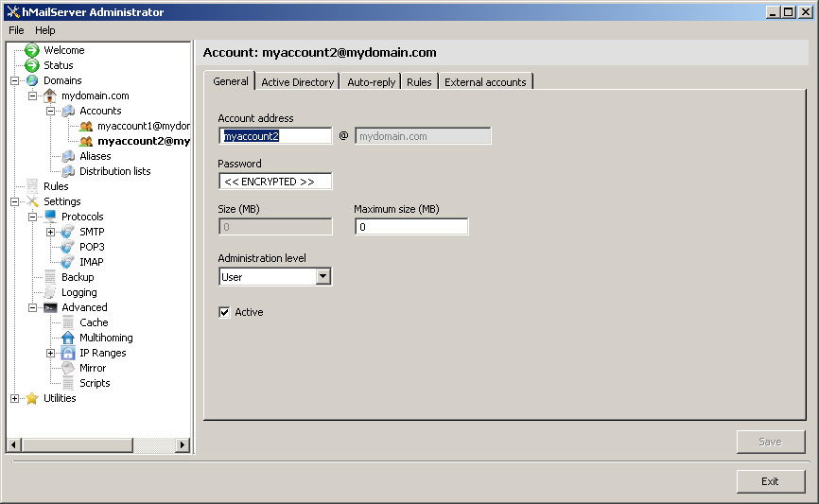Click the mydomain.com house icon
Screen dimensions: 819x504
coord(49,96)
